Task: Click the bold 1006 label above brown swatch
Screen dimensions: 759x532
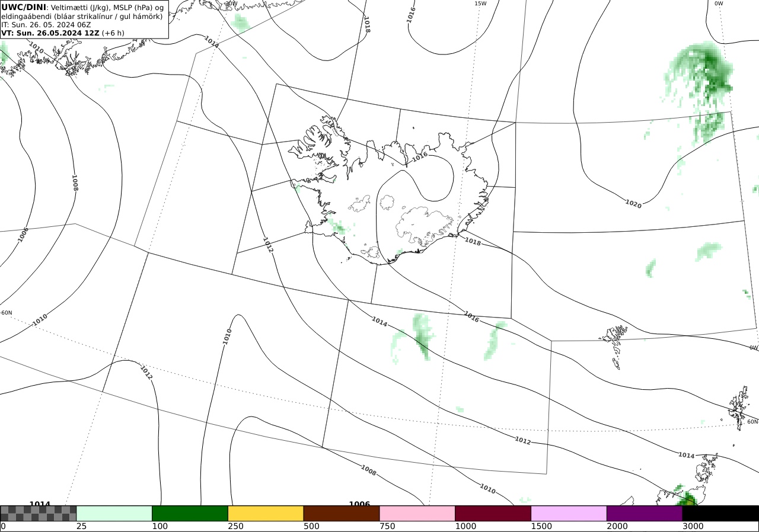Action: tap(359, 504)
